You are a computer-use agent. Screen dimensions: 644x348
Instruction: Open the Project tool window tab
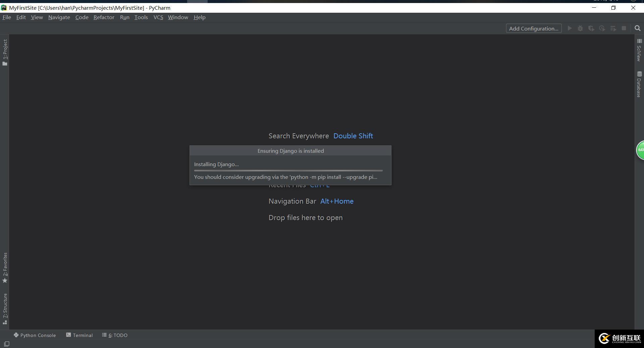[x=5, y=52]
